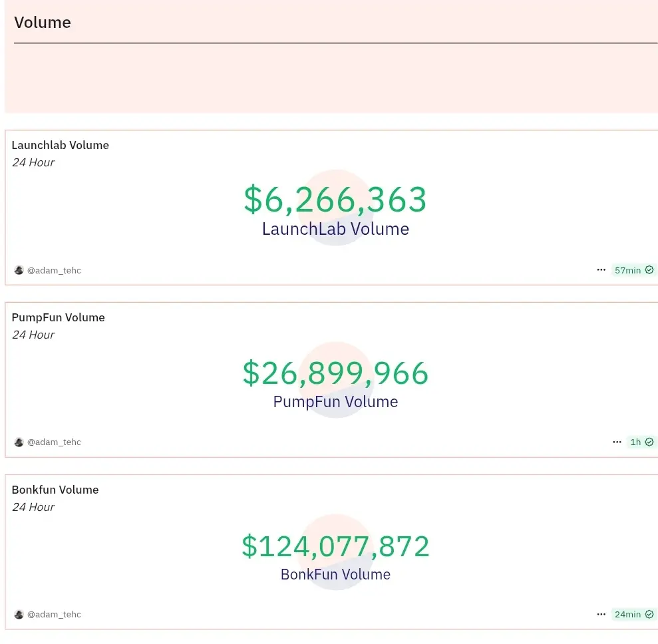This screenshot has width=658, height=644.
Task: Open the PumpFun Volume query title
Action: point(58,317)
